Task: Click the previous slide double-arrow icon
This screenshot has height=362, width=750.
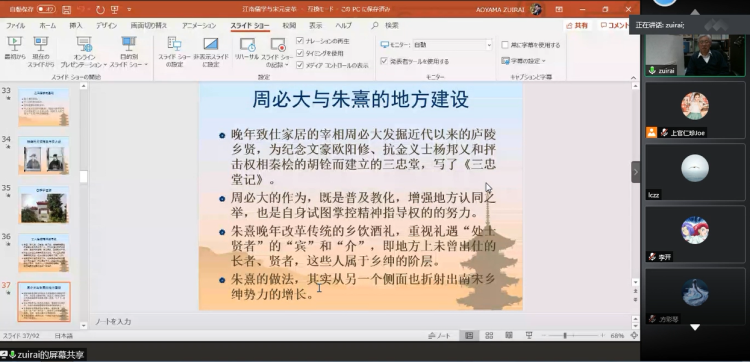Action: click(635, 290)
